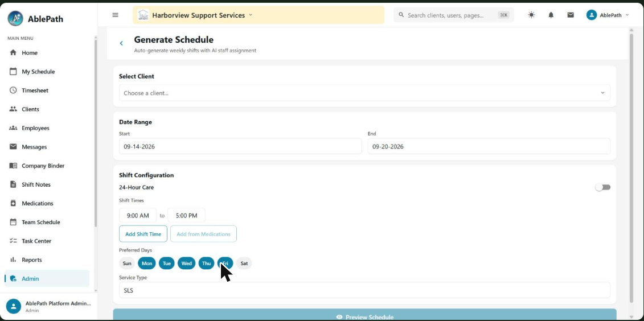Open notifications bell icon
644x321 pixels.
(551, 15)
